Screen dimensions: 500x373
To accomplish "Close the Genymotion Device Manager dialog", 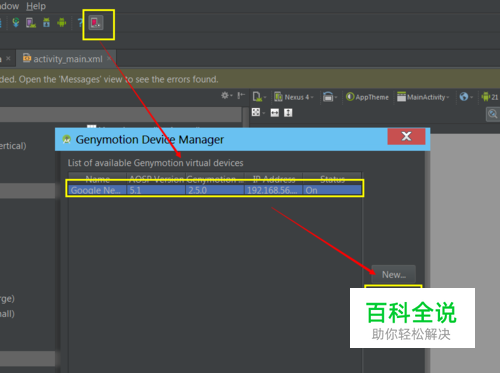I will [406, 136].
